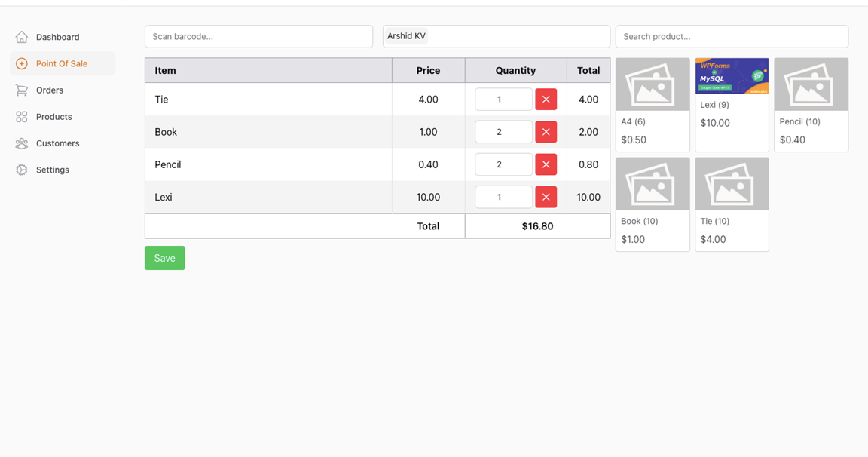Click the Lexi quantity field
This screenshot has height=457, width=868.
tap(504, 197)
